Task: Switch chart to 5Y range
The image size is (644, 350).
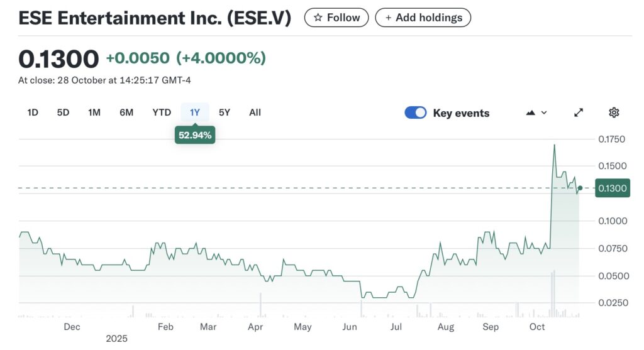Action: click(225, 112)
